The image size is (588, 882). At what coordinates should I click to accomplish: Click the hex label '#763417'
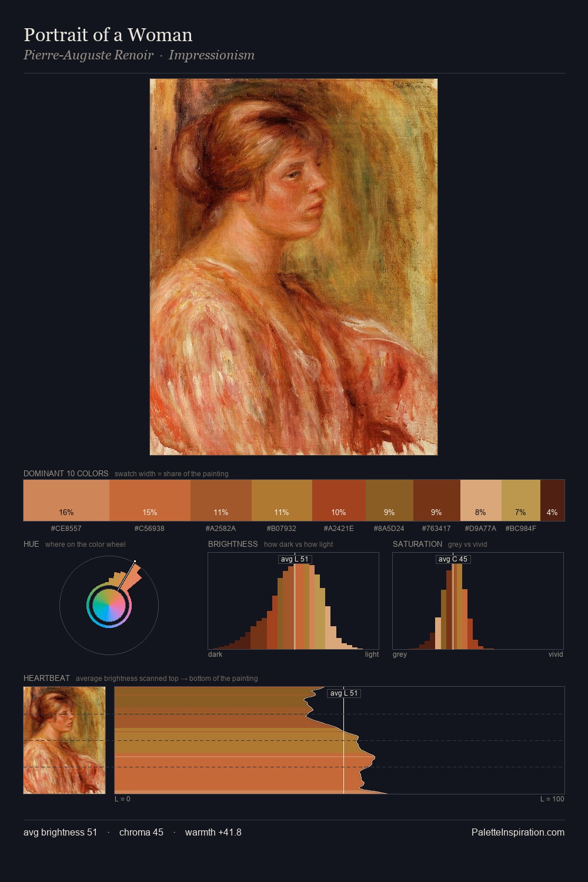pyautogui.click(x=436, y=529)
